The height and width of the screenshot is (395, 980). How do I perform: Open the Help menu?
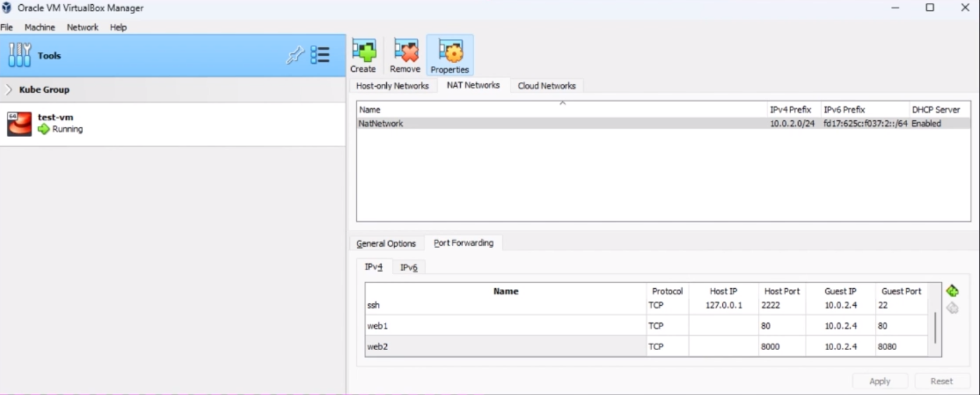tap(118, 27)
